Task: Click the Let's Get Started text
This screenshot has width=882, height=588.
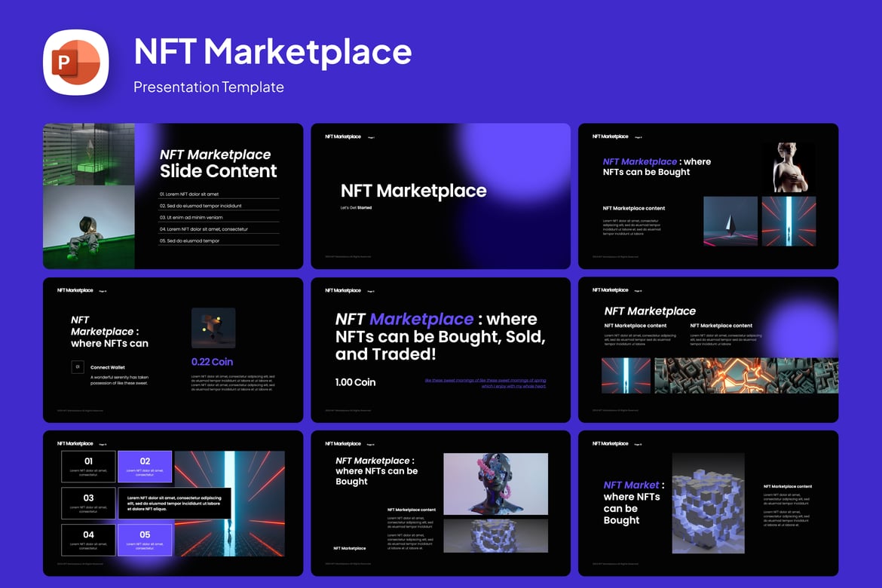Action: coord(356,207)
